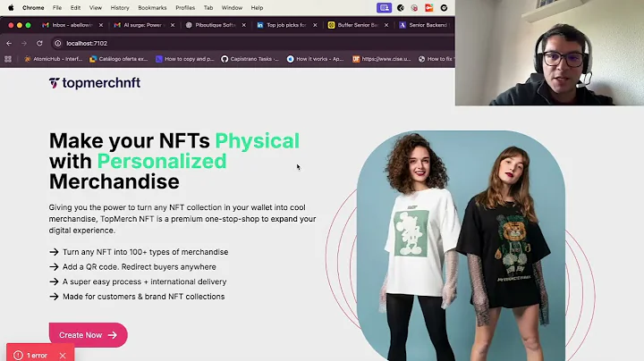Click 'Turn any NFT into 100+ types of merchandise'
This screenshot has height=361, width=644.
point(146,252)
